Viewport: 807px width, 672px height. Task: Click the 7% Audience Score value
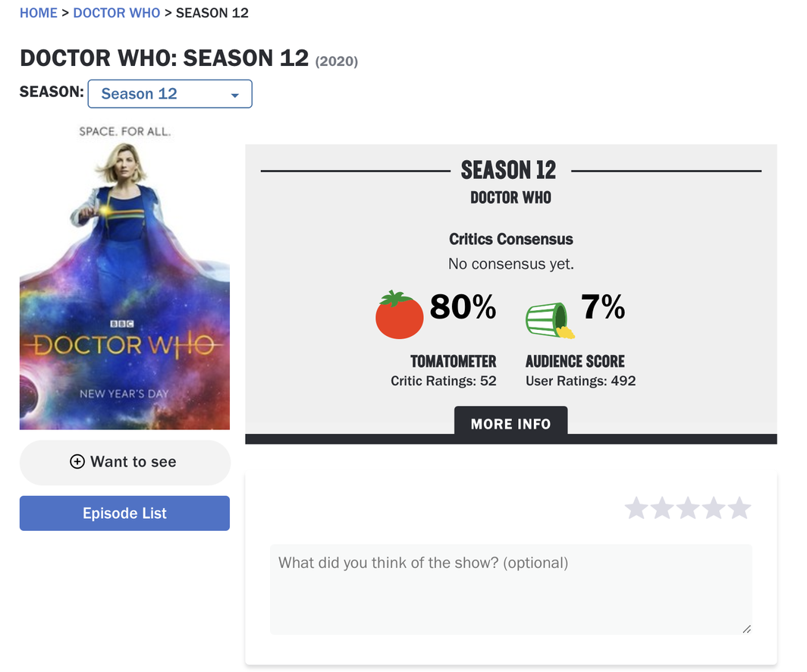tap(603, 307)
